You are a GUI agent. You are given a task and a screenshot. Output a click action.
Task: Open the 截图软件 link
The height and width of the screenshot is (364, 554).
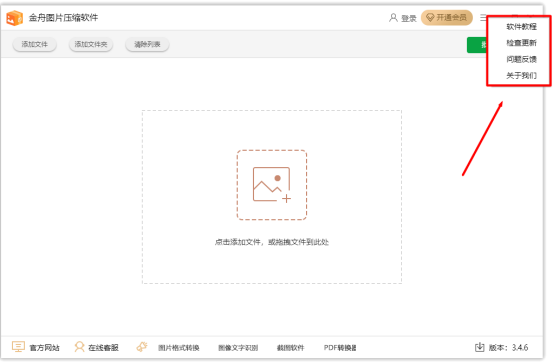pyautogui.click(x=290, y=348)
